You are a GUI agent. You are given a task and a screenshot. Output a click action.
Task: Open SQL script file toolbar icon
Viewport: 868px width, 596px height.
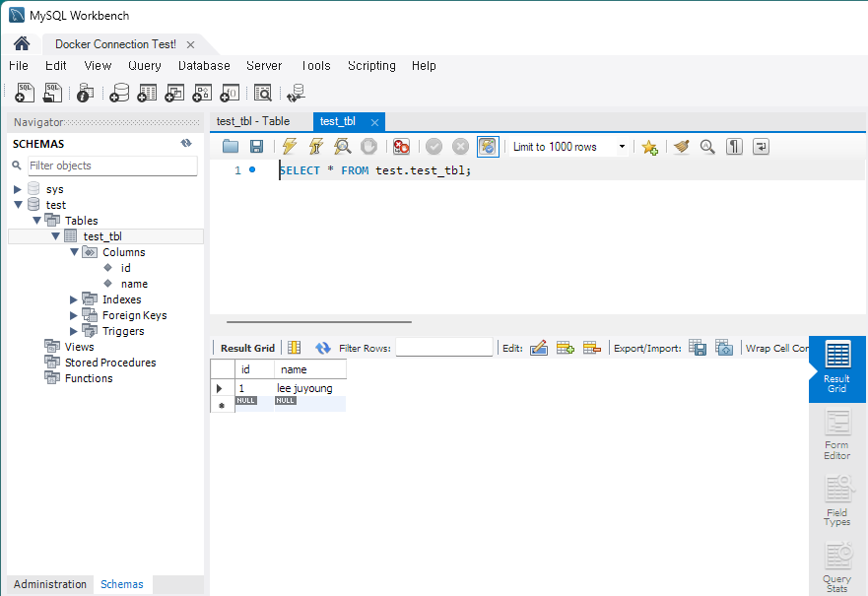(52, 93)
